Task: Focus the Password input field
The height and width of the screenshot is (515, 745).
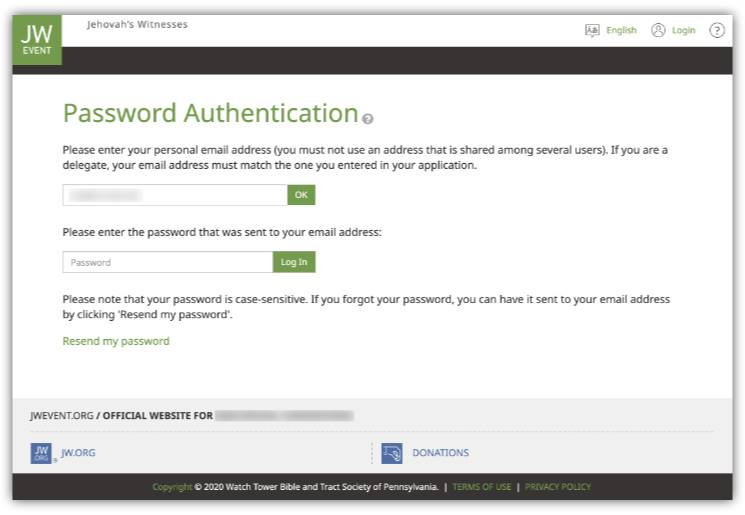Action: coord(168,262)
